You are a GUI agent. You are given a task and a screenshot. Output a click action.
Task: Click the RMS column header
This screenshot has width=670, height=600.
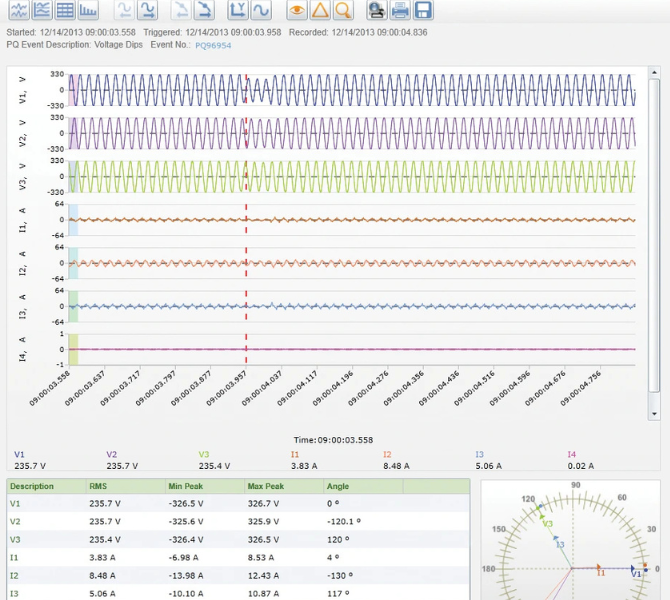point(100,486)
